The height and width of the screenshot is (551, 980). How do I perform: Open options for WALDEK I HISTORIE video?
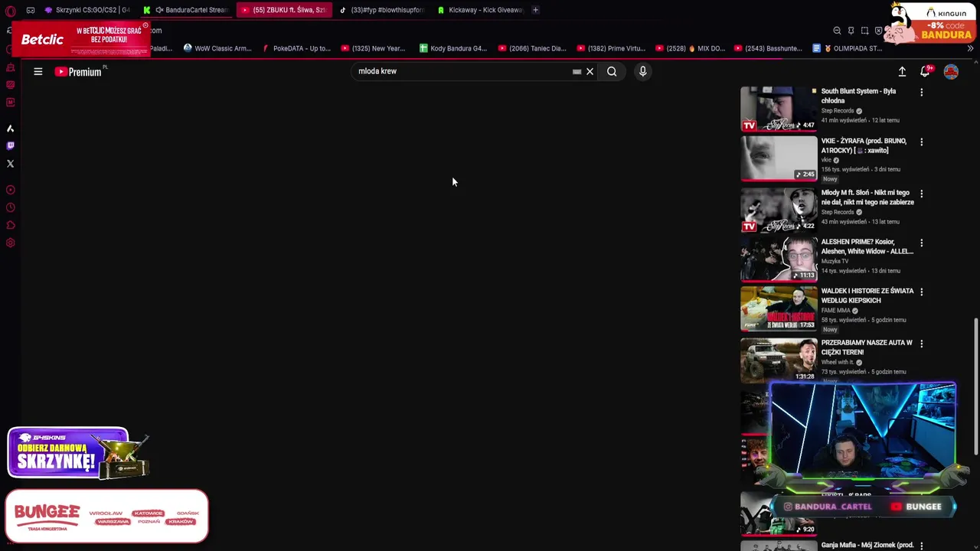pos(921,292)
